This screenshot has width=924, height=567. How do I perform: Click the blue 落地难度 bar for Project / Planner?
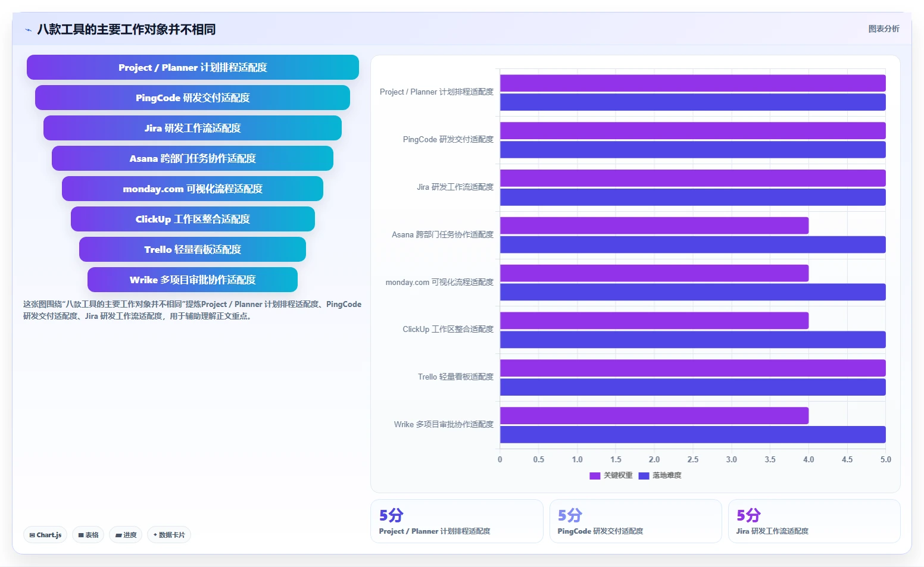(693, 102)
